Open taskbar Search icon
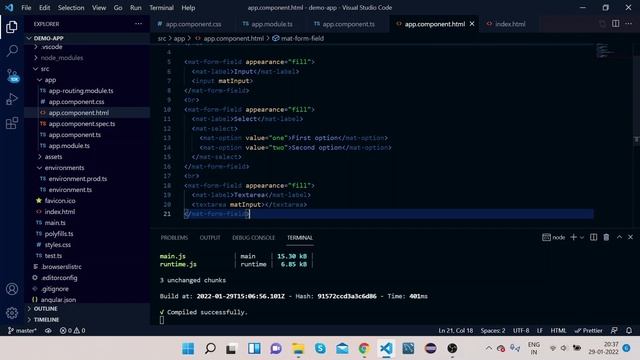640x360 pixels. click(x=210, y=349)
